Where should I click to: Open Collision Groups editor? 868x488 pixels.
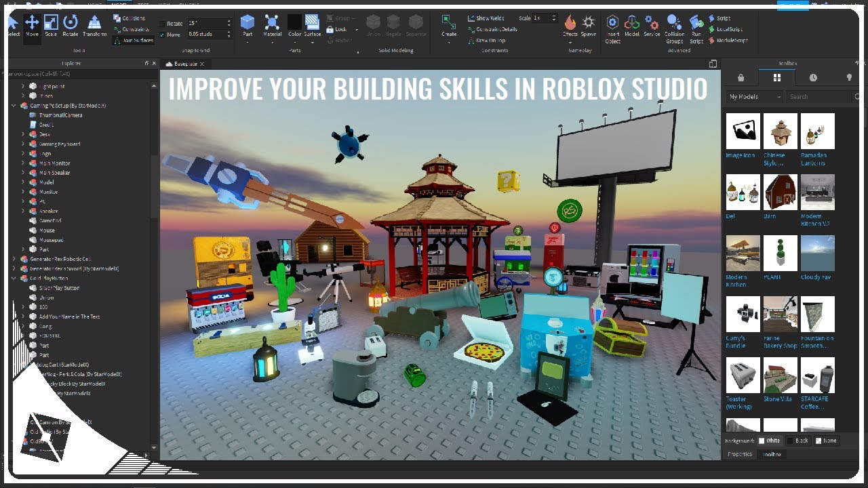[674, 28]
